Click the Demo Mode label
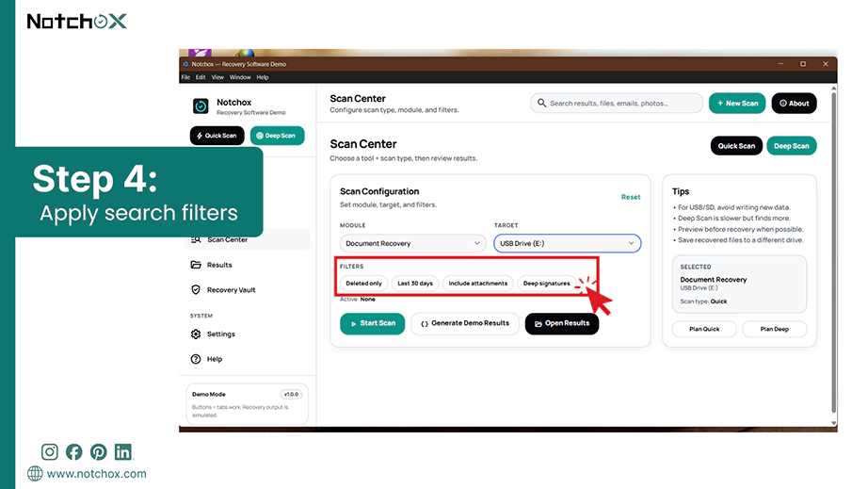 pos(209,394)
